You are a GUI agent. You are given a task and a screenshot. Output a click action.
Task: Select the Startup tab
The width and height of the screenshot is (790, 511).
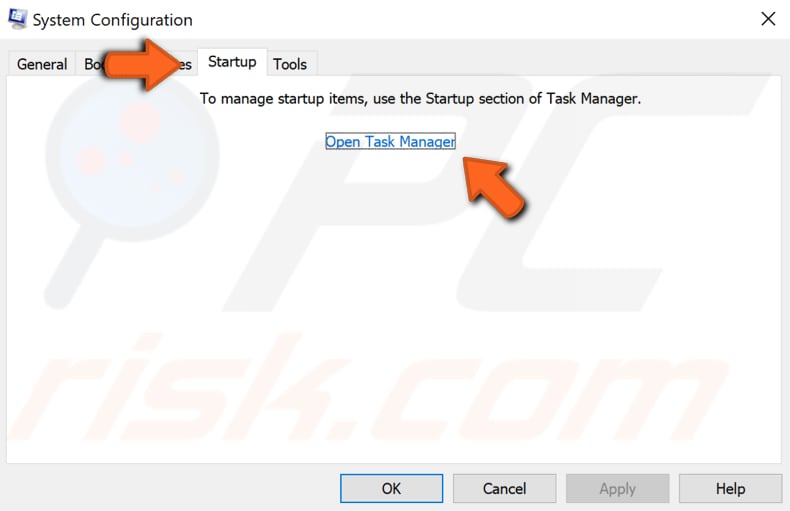click(x=232, y=62)
